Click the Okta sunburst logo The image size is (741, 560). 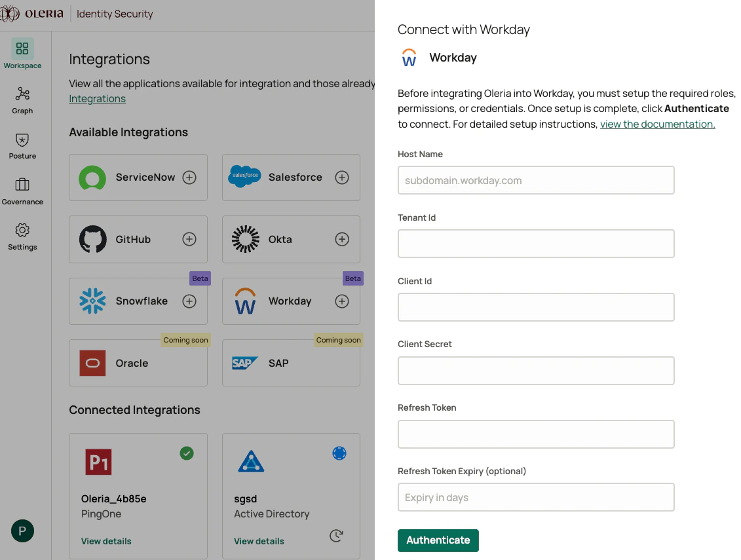245,239
